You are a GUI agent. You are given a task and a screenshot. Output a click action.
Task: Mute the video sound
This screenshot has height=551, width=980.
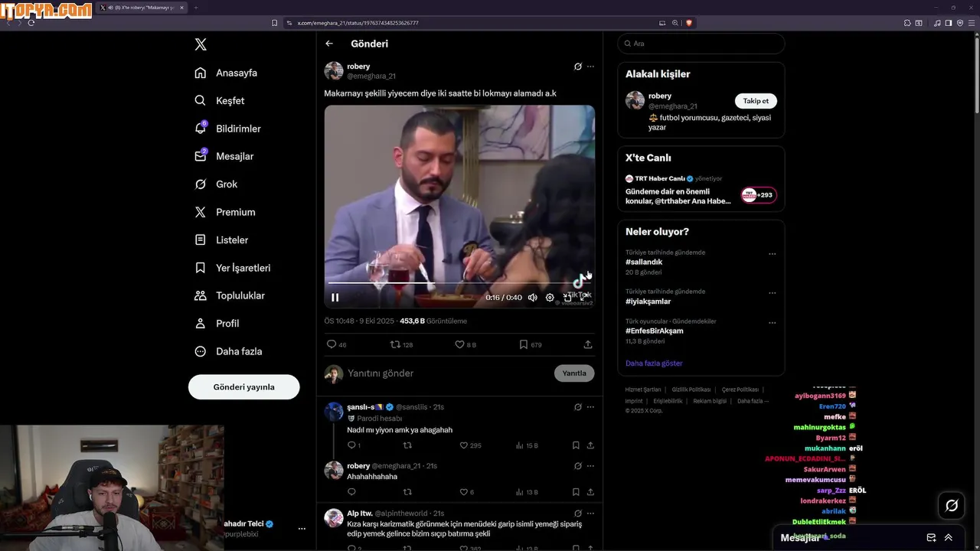coord(533,298)
